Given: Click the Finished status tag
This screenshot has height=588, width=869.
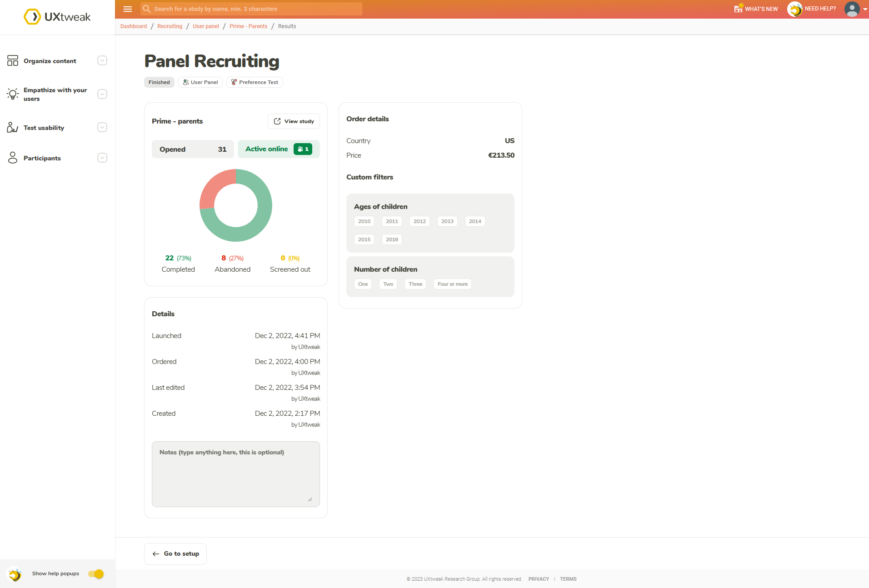Looking at the screenshot, I should click(159, 82).
